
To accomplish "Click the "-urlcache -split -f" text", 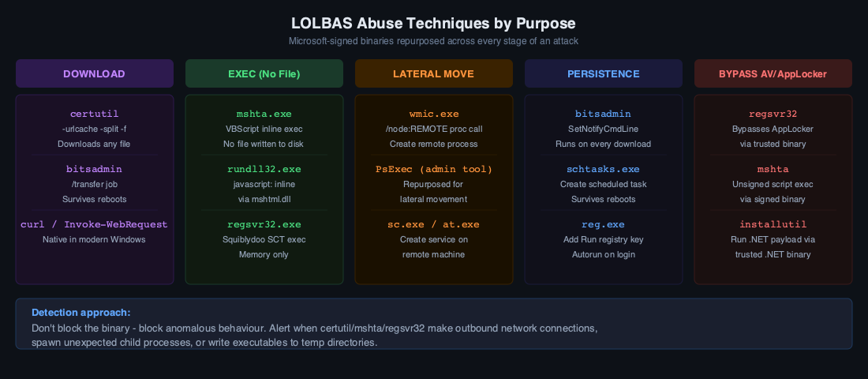I will point(94,129).
